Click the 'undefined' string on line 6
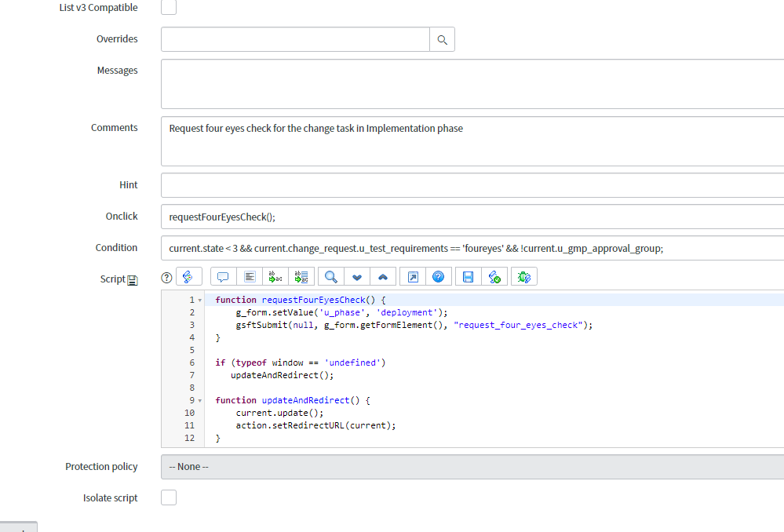The image size is (784, 532). point(352,363)
